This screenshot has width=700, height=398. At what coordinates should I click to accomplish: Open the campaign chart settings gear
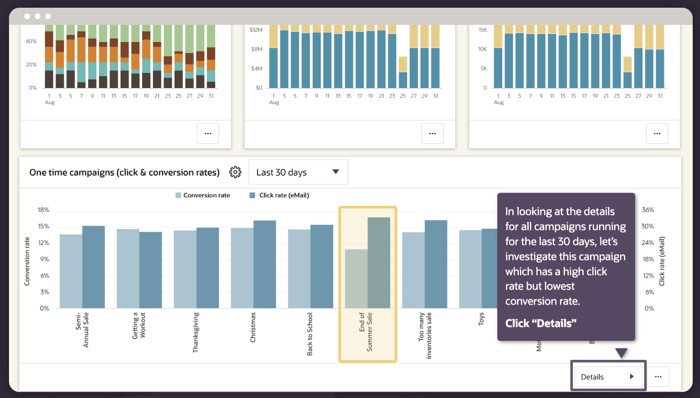click(x=235, y=172)
